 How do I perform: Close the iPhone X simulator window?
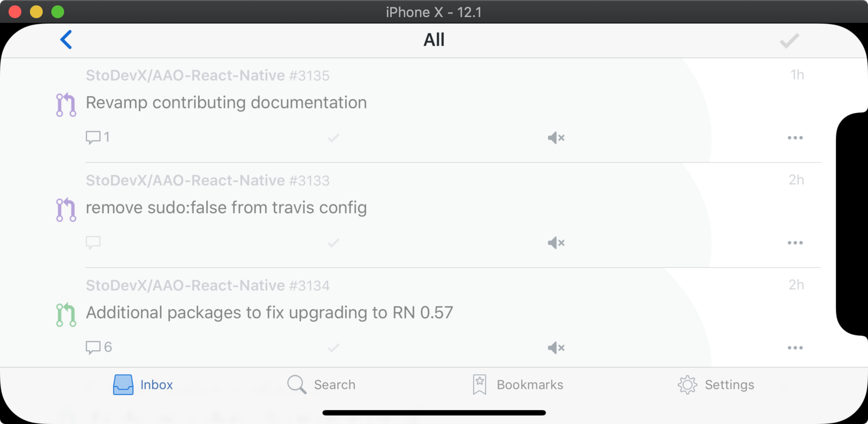coord(15,12)
